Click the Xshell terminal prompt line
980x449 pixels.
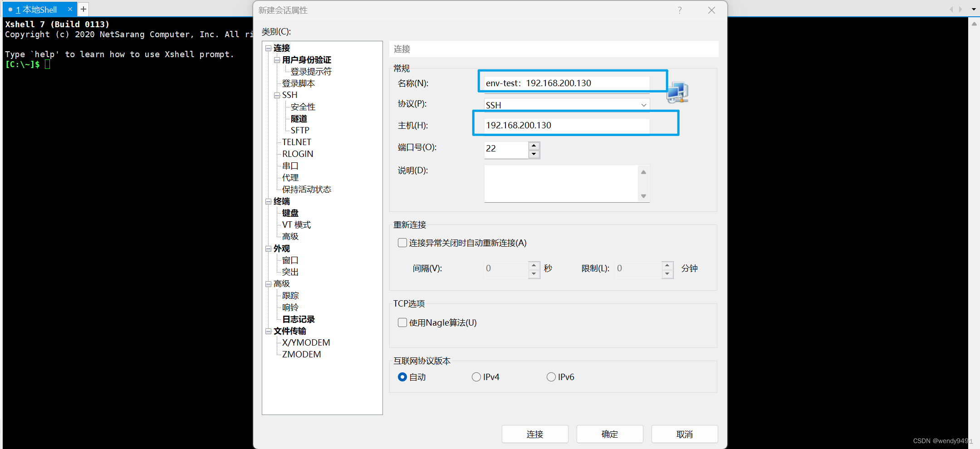[x=27, y=64]
